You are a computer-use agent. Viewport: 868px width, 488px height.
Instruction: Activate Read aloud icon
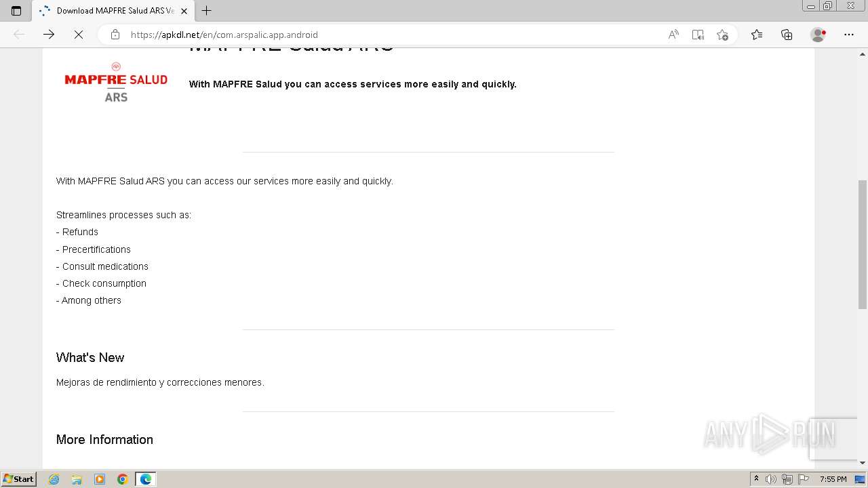(673, 35)
